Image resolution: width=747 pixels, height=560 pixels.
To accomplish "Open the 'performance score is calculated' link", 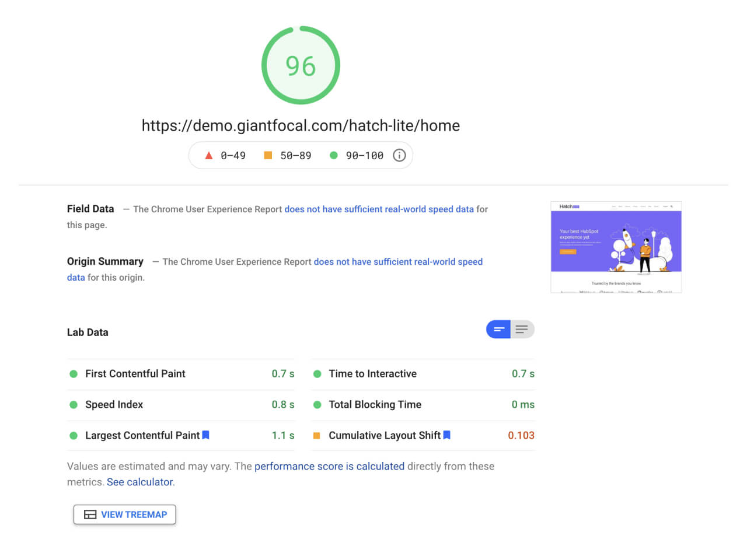I will [329, 466].
